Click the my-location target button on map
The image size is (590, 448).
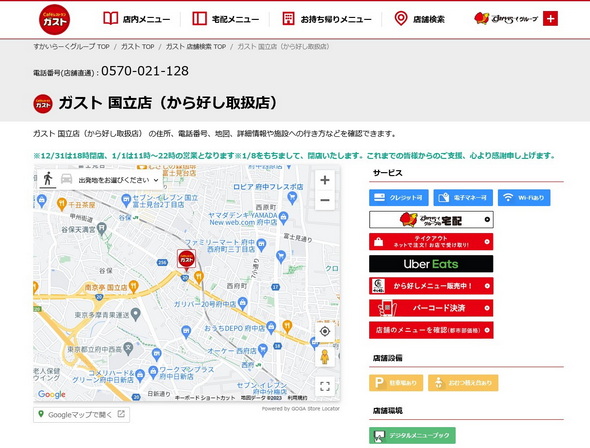point(325,331)
